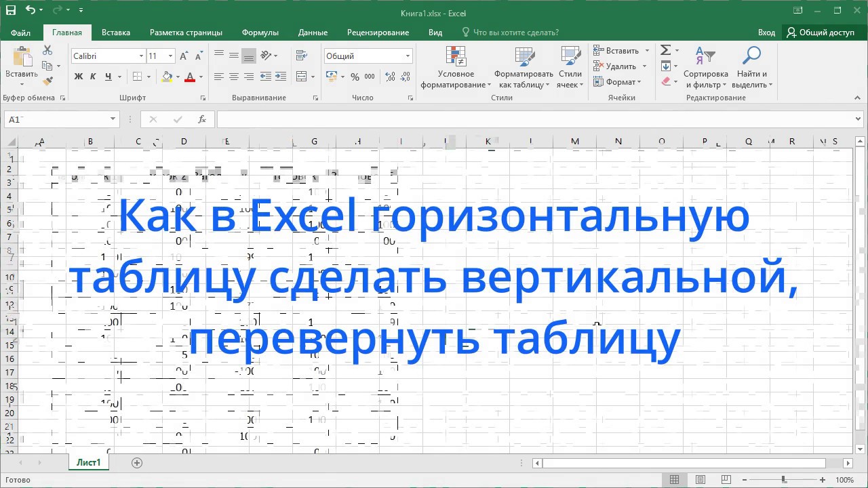This screenshot has width=868, height=488.
Task: Switch to the Вставка tab
Action: click(116, 32)
